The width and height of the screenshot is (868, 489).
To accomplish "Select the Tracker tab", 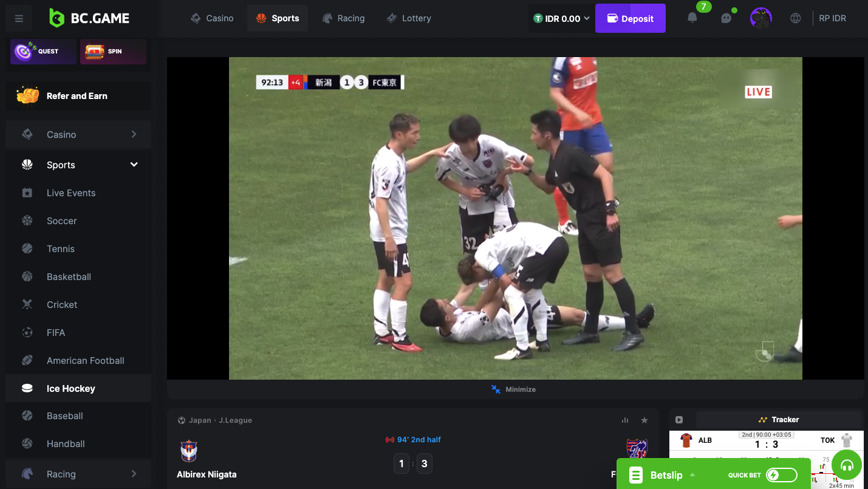I will [x=779, y=420].
